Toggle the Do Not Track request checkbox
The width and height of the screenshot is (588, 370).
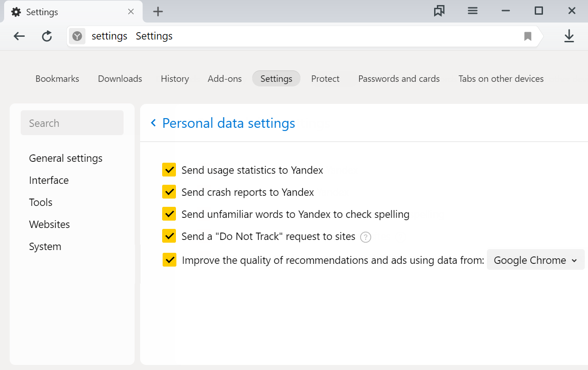click(x=169, y=236)
